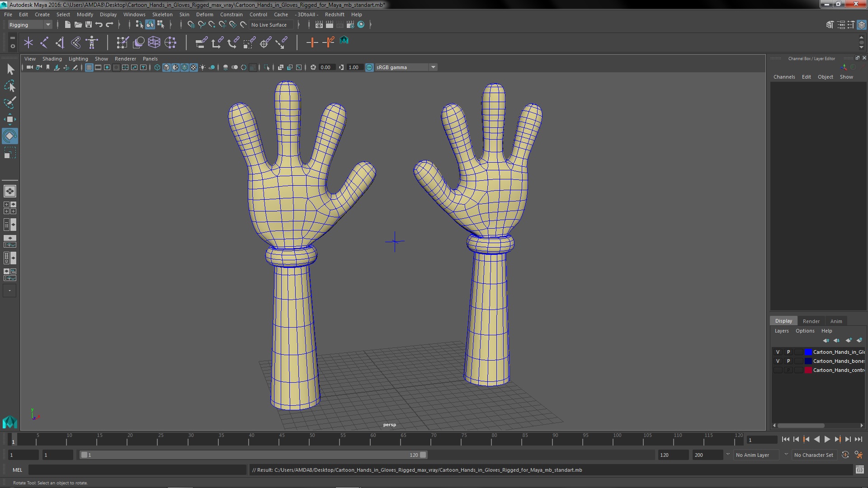Click the Create Locator shelf icon
This screenshot has width=868, height=488.
click(x=28, y=43)
